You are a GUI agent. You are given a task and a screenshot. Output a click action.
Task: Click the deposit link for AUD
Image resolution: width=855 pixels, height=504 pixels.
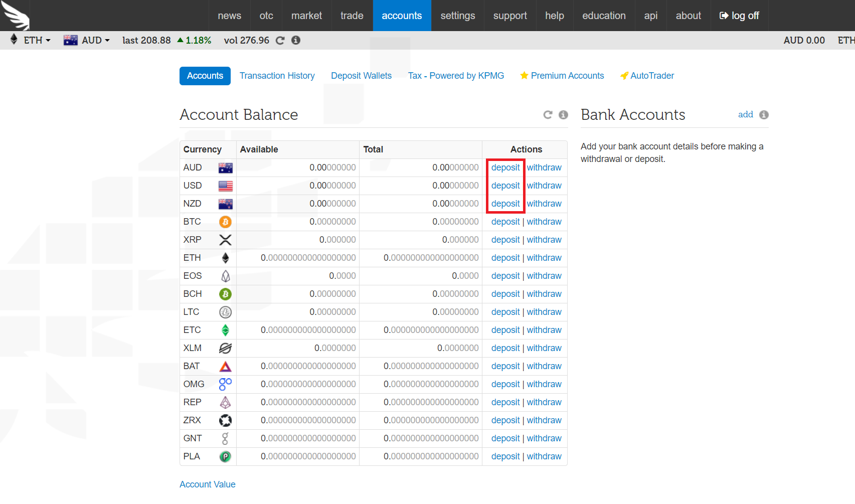[505, 167]
